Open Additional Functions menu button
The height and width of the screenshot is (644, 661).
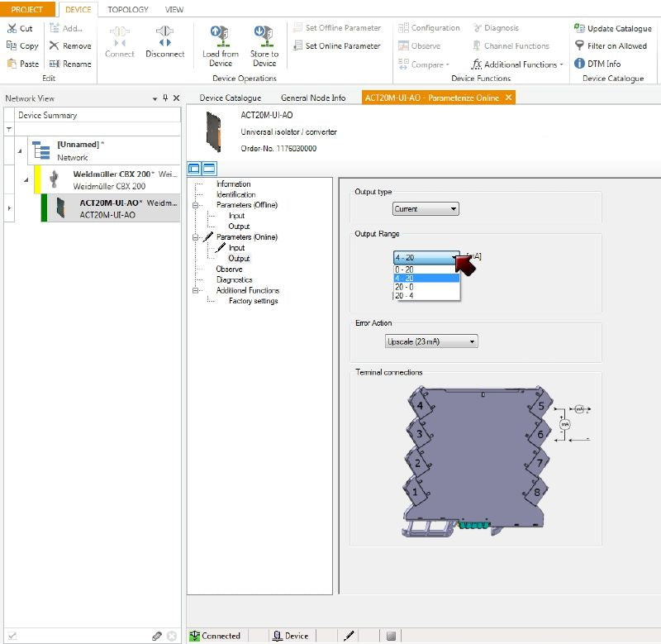(518, 64)
